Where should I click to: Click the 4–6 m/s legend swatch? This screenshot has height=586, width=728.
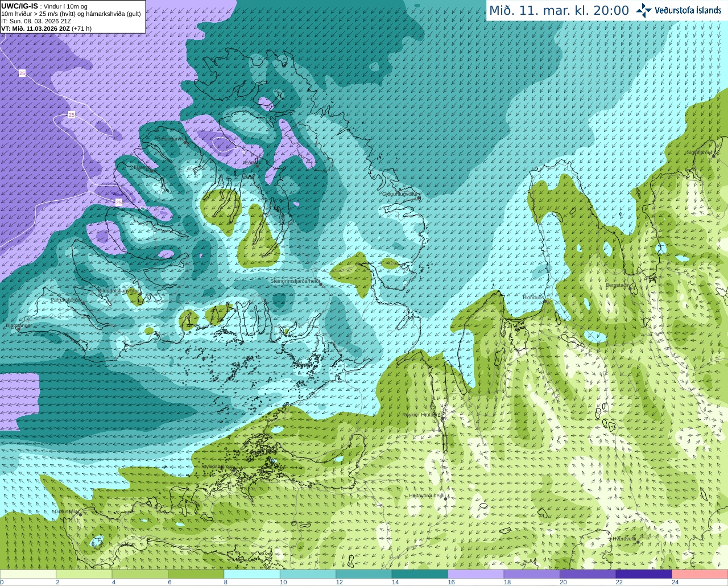point(140,574)
